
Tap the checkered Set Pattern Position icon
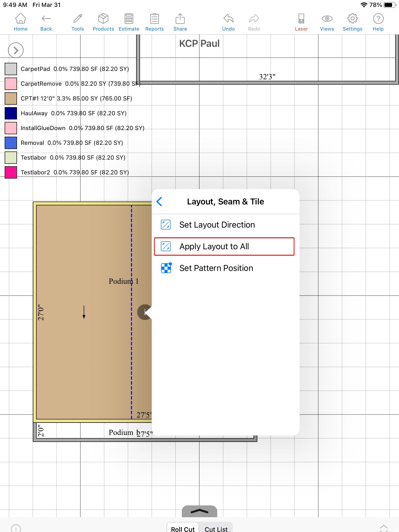pyautogui.click(x=166, y=268)
